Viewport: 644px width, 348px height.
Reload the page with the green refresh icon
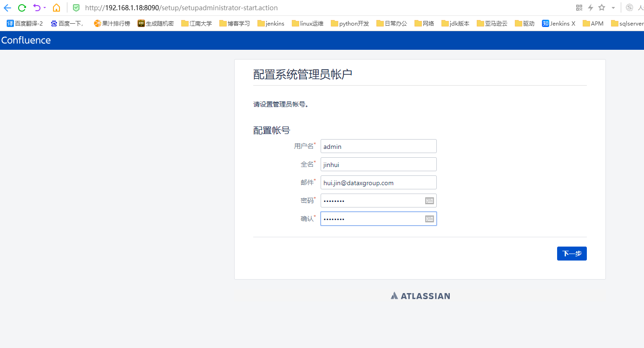tap(22, 7)
